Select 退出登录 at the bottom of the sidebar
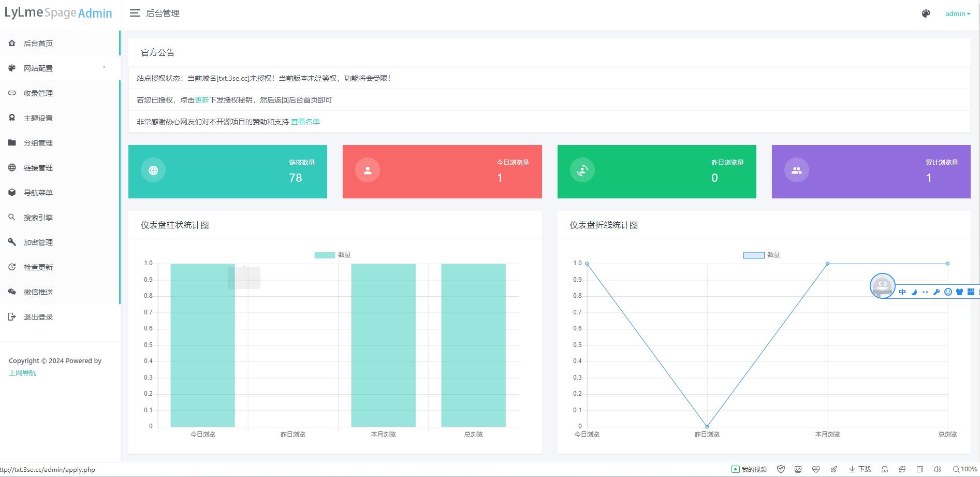The height and width of the screenshot is (477, 980). pyautogui.click(x=37, y=316)
